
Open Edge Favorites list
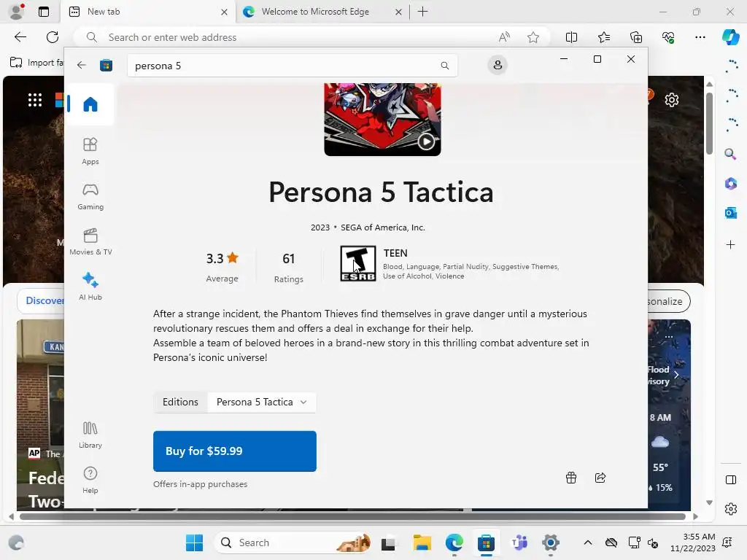point(603,37)
